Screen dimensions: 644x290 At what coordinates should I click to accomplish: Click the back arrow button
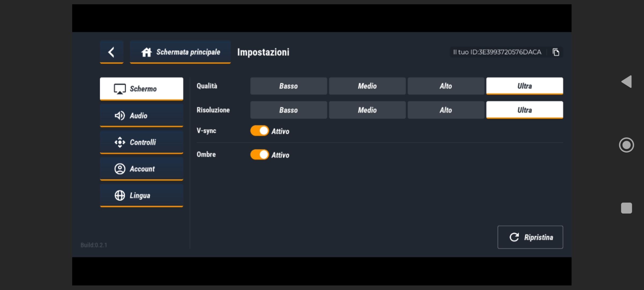click(x=111, y=52)
